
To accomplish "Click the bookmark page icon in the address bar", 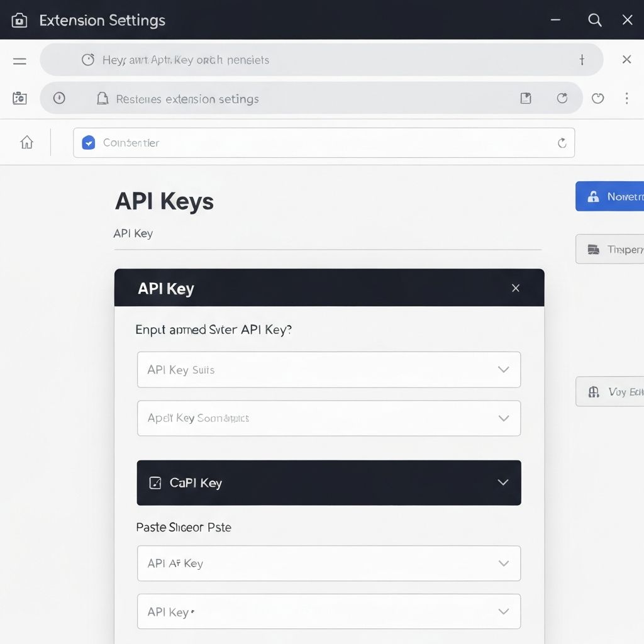I will pos(526,98).
